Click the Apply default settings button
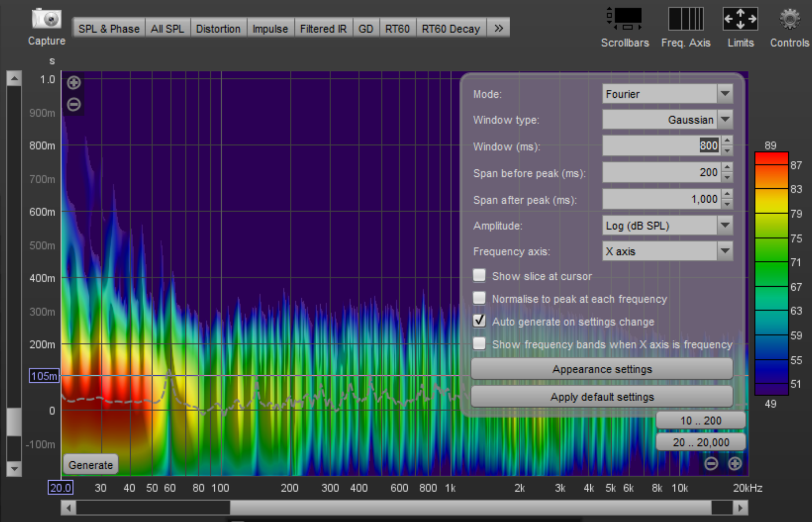This screenshot has height=522, width=812. [x=602, y=397]
